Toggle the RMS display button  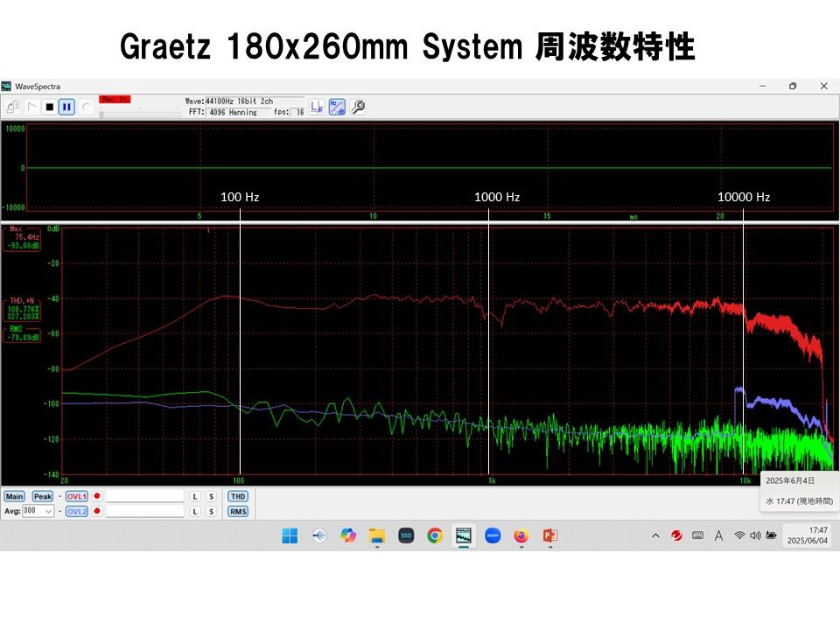(238, 511)
